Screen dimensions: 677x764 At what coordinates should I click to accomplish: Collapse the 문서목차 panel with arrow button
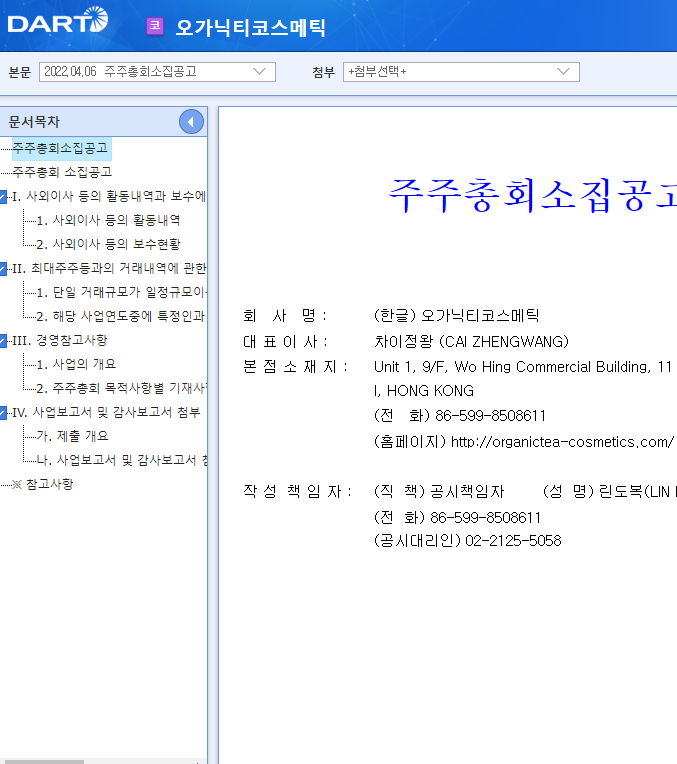pyautogui.click(x=191, y=122)
